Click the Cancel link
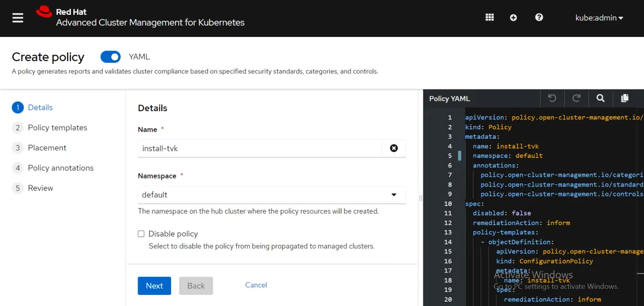This screenshot has width=644, height=306. click(256, 285)
